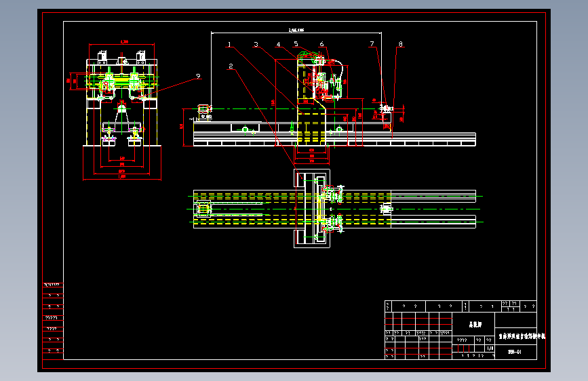
Task: Click the 1:10 scale cell in the title block
Action: coord(490,348)
